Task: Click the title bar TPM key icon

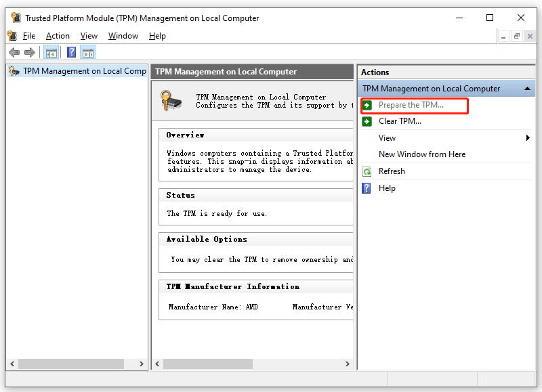Action: [16, 18]
